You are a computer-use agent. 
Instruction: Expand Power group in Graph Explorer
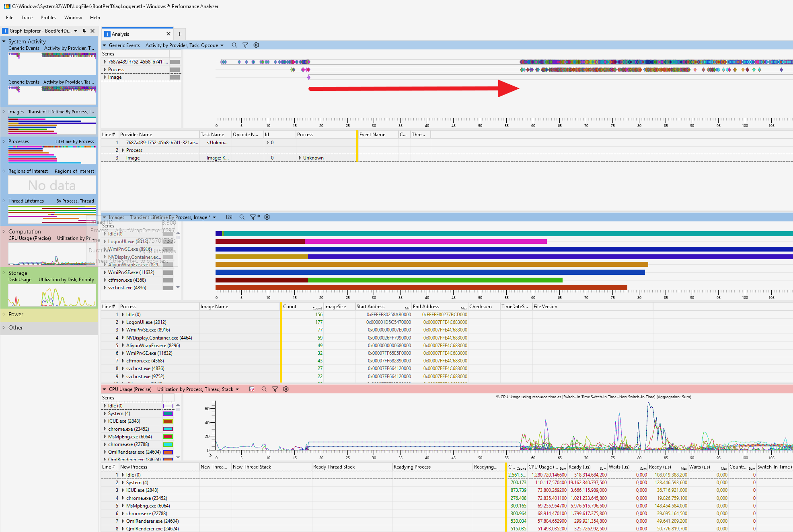point(4,314)
